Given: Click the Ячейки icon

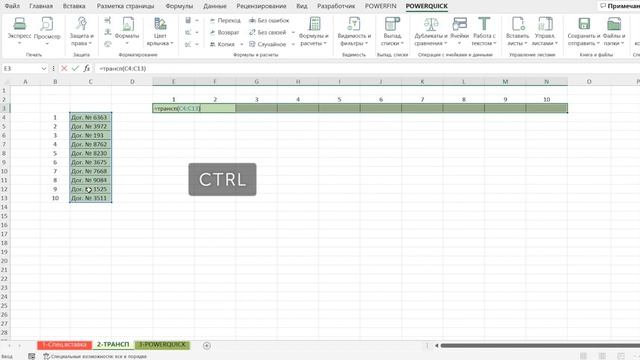Looking at the screenshot, I should [x=460, y=24].
